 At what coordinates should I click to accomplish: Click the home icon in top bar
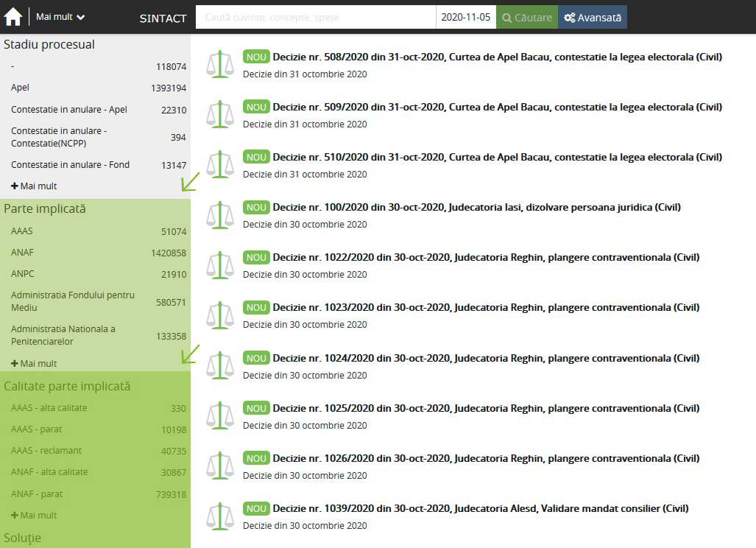[13, 17]
